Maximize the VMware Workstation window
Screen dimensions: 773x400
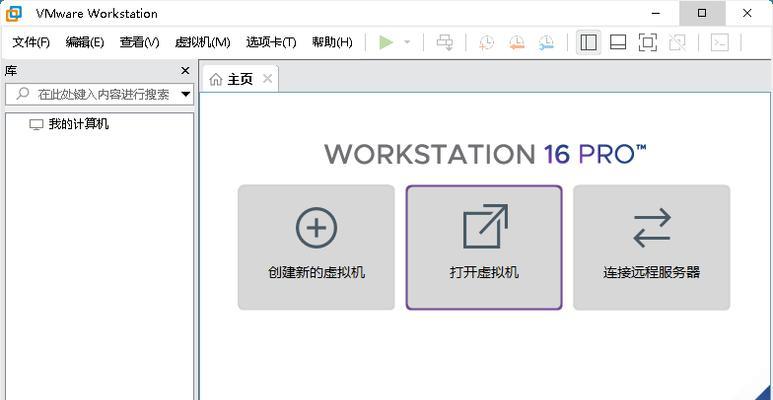(x=702, y=13)
